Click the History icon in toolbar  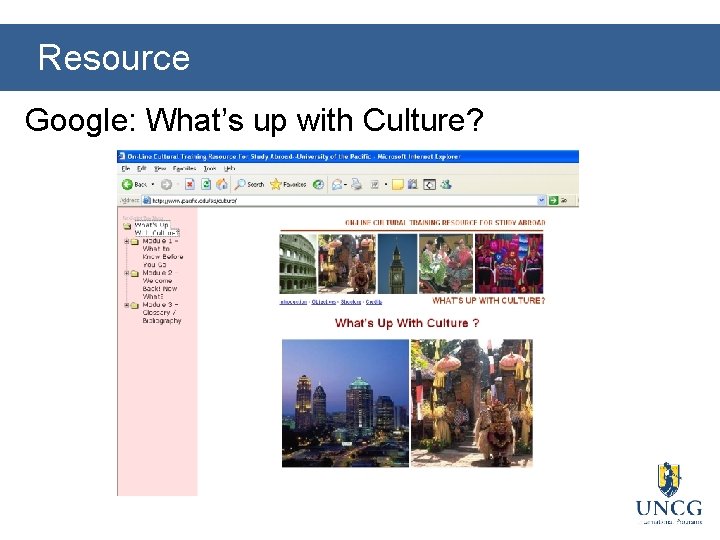318,185
